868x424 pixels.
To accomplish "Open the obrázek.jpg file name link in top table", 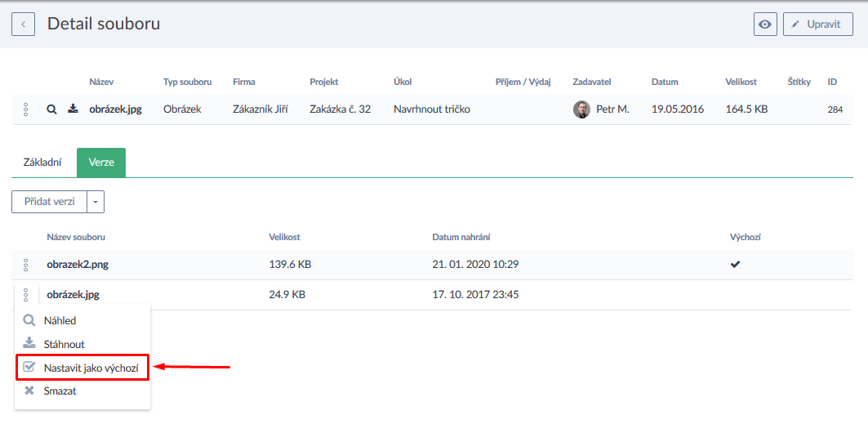I will [x=115, y=109].
